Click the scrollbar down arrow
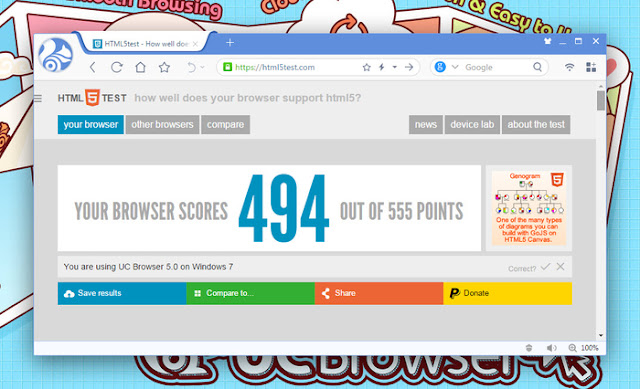This screenshot has width=640, height=389. tap(601, 336)
